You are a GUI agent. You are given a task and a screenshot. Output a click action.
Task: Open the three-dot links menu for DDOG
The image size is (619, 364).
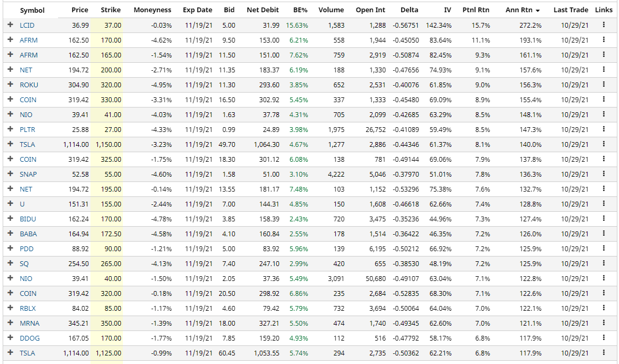tap(604, 337)
